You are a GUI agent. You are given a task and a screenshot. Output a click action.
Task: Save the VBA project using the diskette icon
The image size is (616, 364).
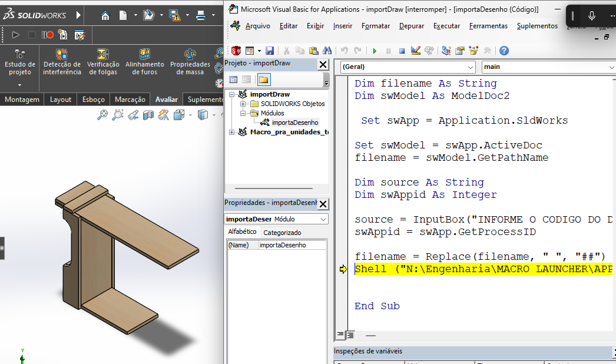270,51
